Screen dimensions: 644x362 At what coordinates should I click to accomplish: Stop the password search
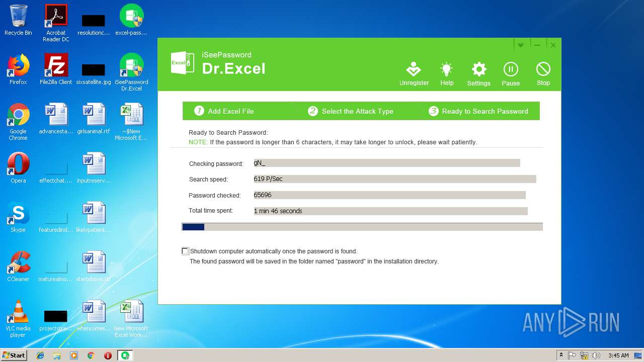click(x=543, y=74)
